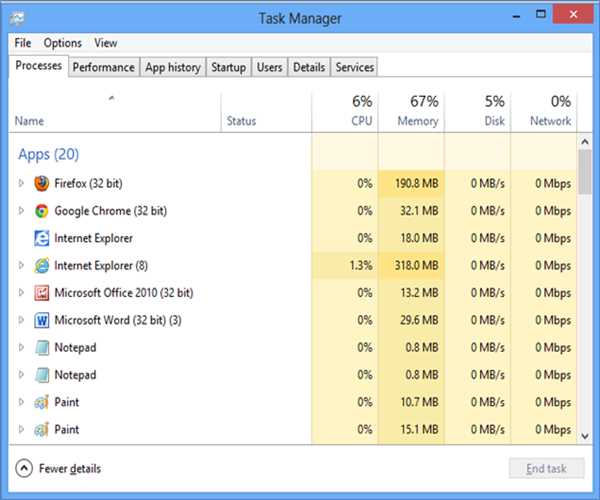Click the Firefox icon in process list
The width and height of the screenshot is (600, 500).
coord(42,184)
